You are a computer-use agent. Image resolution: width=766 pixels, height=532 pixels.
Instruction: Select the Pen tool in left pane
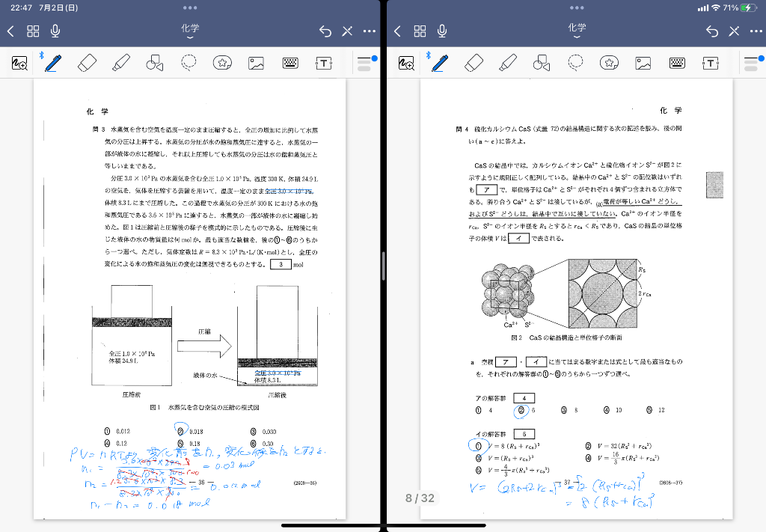[x=52, y=63]
